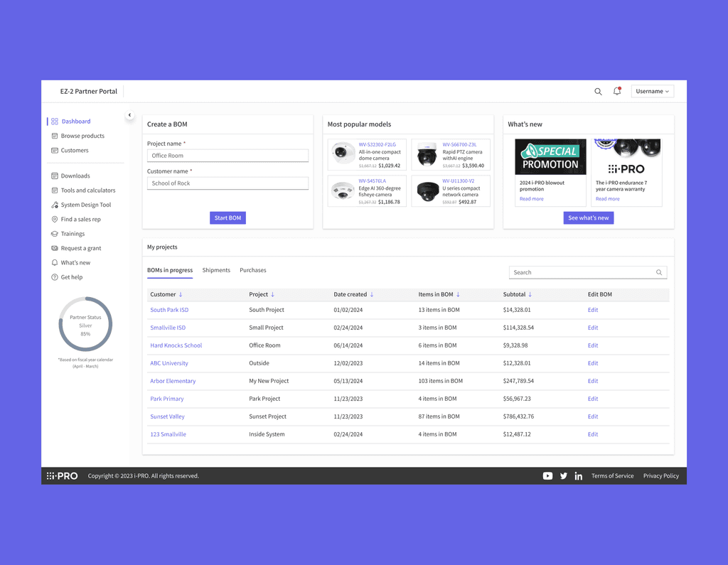Open Park Primary customer link
This screenshot has height=565, width=728.
pyautogui.click(x=166, y=399)
